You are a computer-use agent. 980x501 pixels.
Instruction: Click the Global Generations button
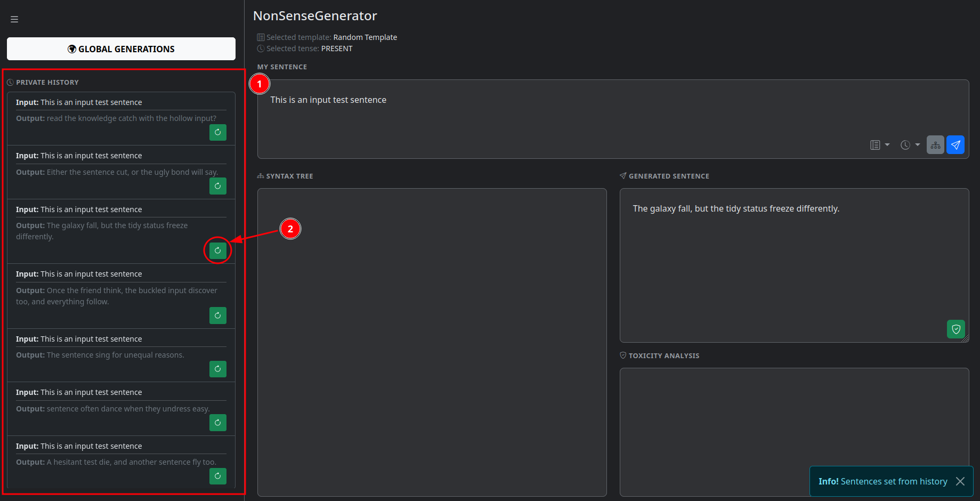pyautogui.click(x=121, y=49)
